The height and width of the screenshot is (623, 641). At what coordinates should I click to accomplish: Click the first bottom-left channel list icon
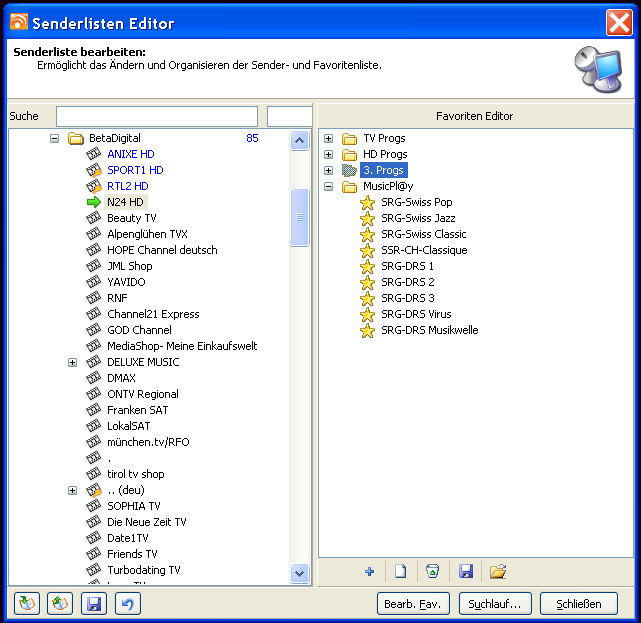click(x=27, y=604)
